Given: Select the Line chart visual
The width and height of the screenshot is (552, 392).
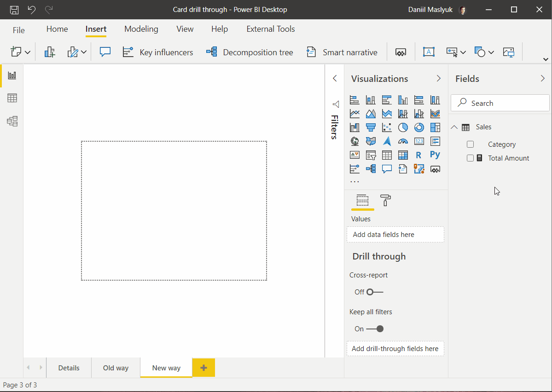Looking at the screenshot, I should click(x=354, y=114).
